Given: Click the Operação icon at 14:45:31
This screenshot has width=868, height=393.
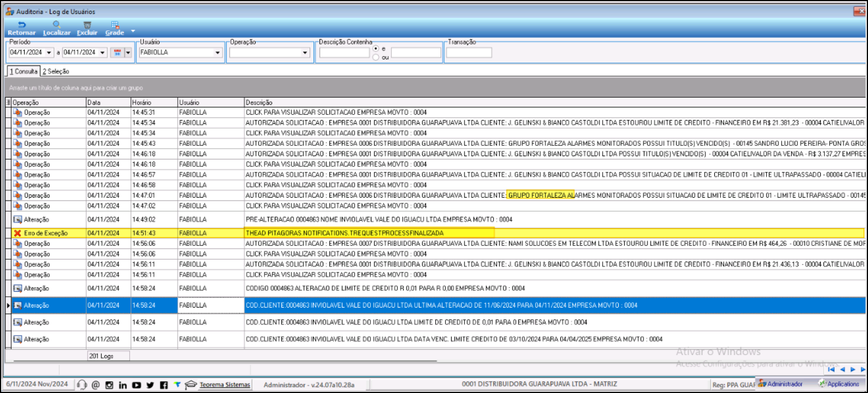Looking at the screenshot, I should tap(18, 112).
